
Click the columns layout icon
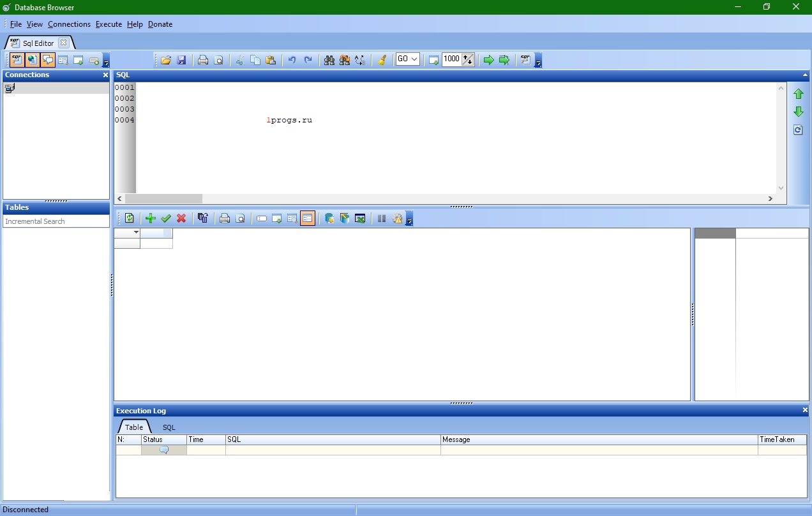(x=382, y=218)
